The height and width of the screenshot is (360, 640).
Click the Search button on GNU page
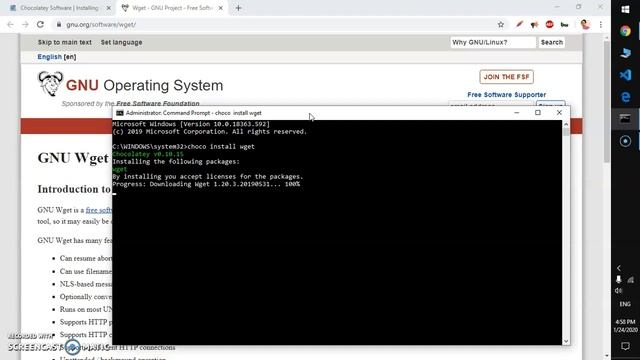(x=552, y=42)
